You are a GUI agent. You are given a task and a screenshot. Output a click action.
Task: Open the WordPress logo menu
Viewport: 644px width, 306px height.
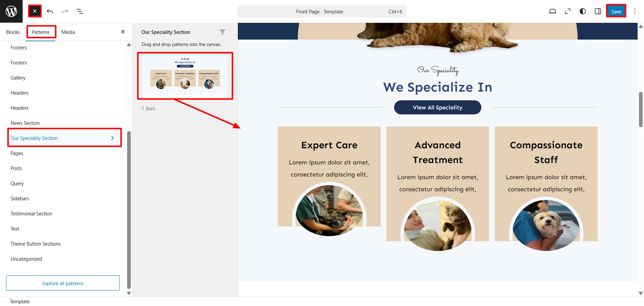pyautogui.click(x=11, y=11)
